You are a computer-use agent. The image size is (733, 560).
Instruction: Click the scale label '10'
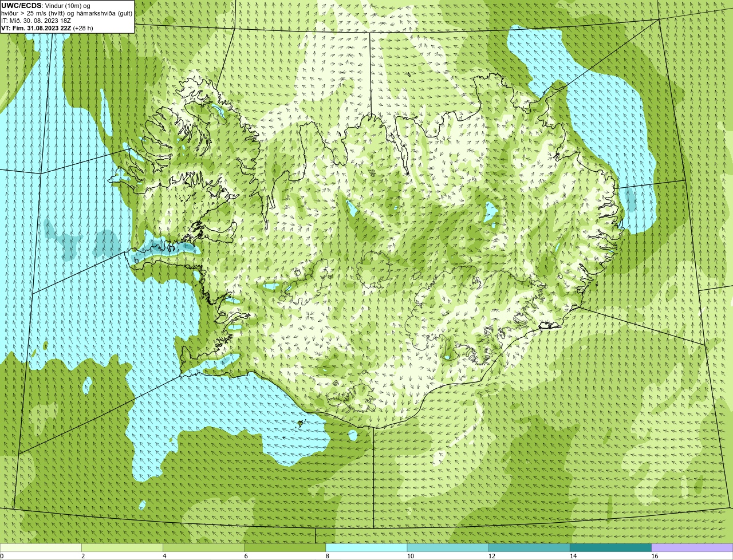(410, 556)
